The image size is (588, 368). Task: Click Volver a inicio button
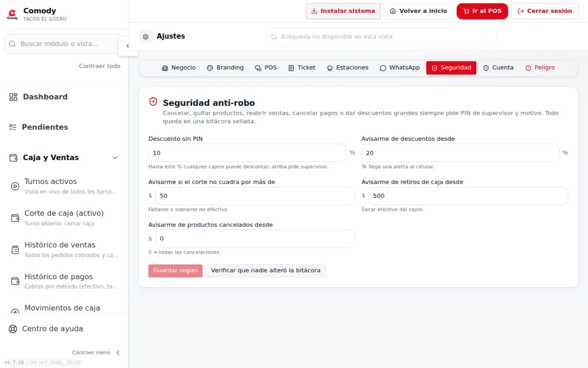coord(418,11)
